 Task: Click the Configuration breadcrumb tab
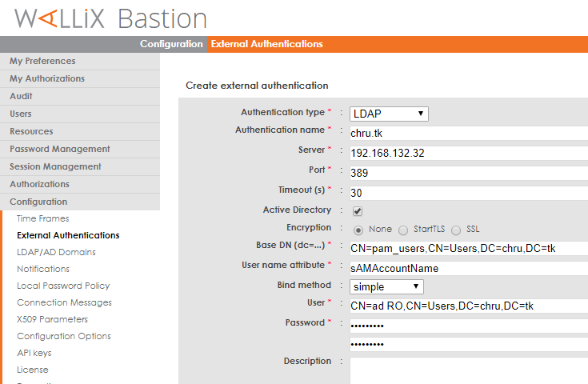point(171,44)
